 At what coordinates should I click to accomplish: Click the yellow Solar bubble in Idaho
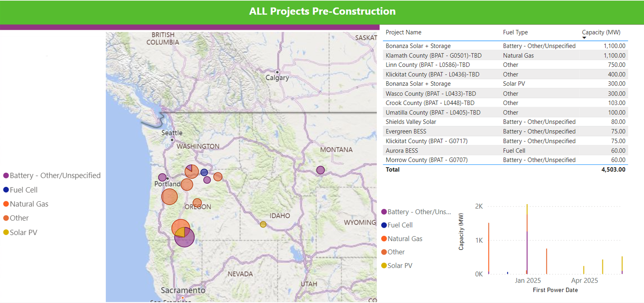(x=263, y=225)
